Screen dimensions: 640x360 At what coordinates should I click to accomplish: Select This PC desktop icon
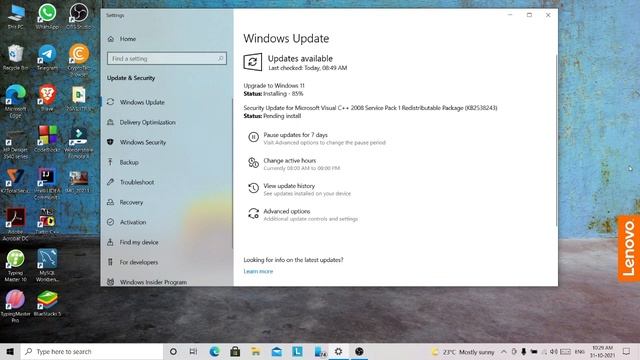[16, 17]
